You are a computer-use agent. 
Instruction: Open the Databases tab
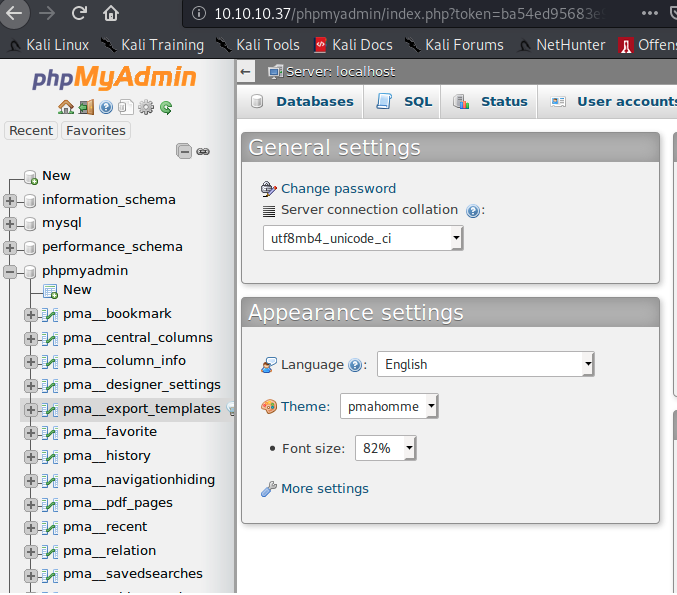pyautogui.click(x=302, y=101)
